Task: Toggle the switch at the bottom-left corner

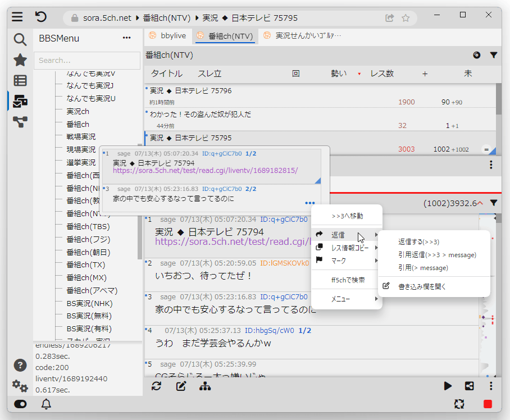Action: coord(20,404)
